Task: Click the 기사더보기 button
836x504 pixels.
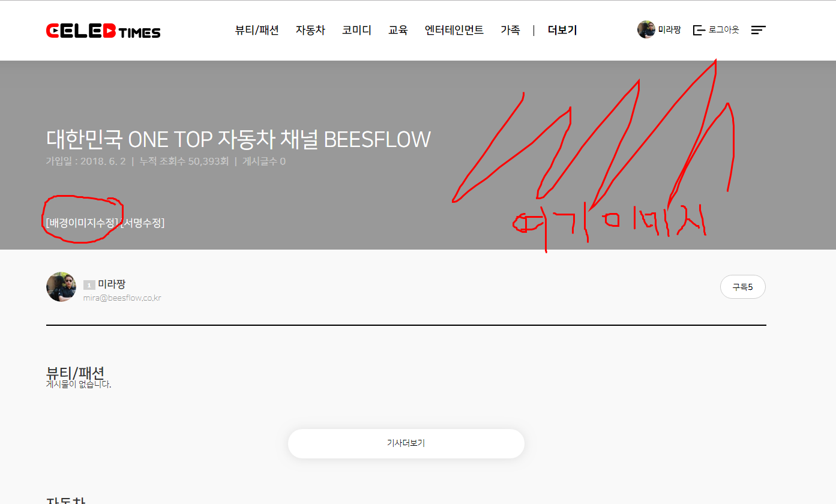Action: tap(406, 443)
